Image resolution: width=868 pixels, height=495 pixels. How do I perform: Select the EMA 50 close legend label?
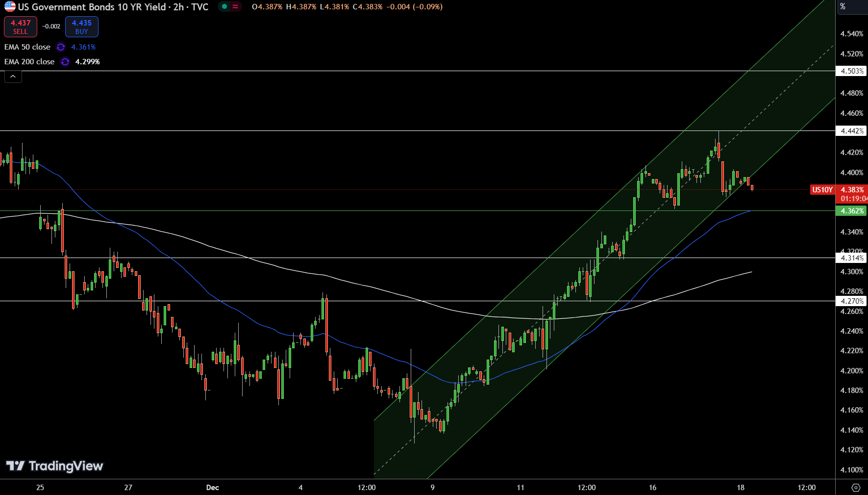point(27,47)
